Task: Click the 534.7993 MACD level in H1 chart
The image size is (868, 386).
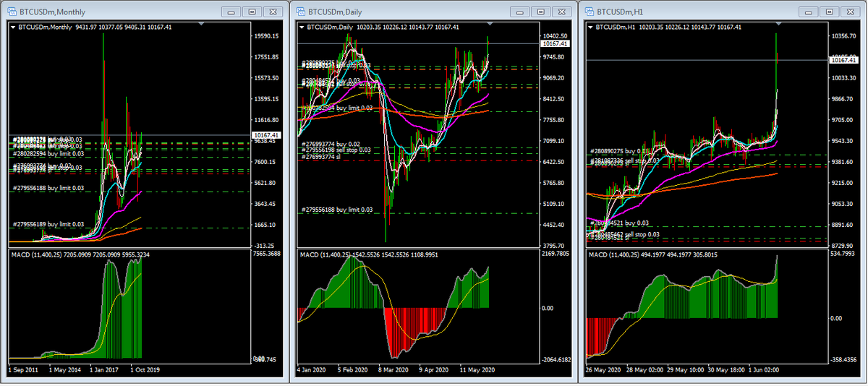Action: pos(844,254)
